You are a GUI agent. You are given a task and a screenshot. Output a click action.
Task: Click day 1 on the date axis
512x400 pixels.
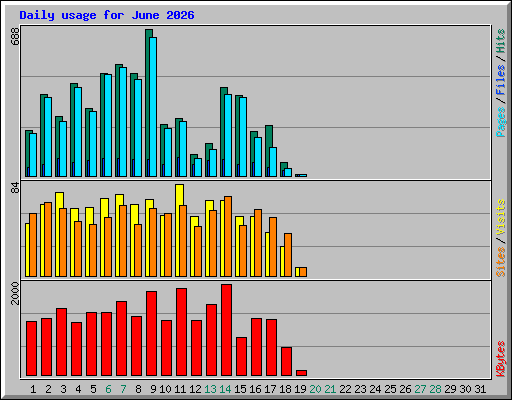33,389
